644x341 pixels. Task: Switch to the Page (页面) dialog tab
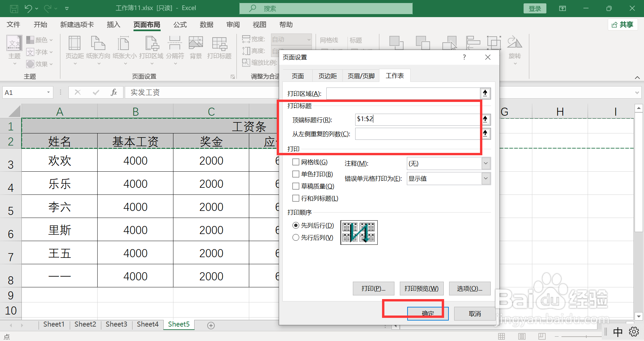pos(298,76)
